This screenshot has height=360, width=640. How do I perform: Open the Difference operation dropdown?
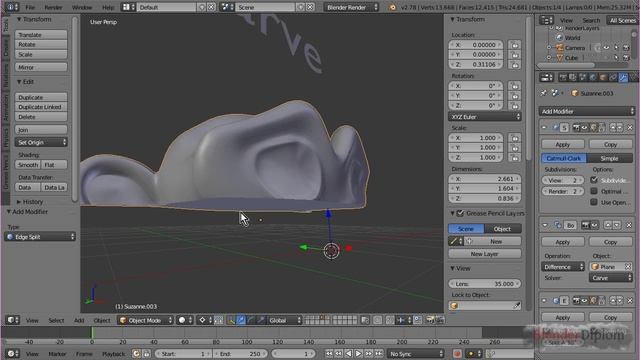pyautogui.click(x=563, y=267)
